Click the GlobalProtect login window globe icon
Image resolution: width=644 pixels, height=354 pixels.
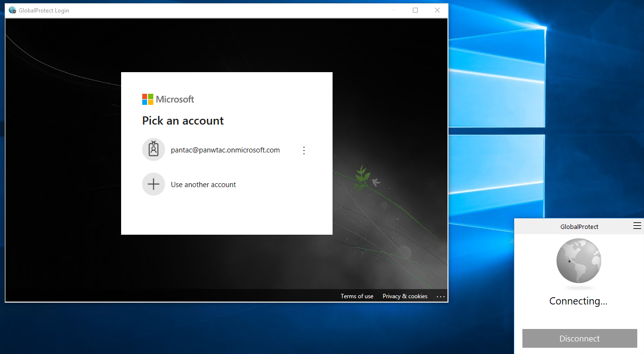tap(12, 10)
